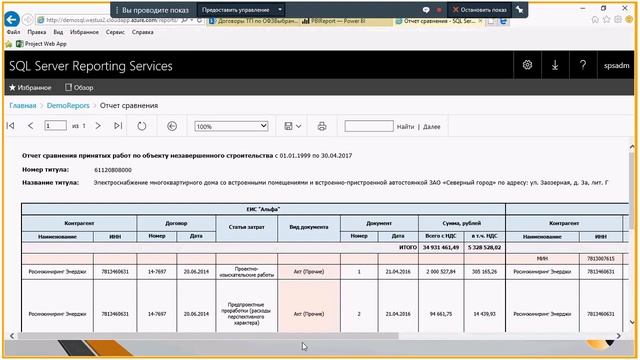Click horizontal scrollbar thumb
This screenshot has height=360, width=640.
[207, 336]
